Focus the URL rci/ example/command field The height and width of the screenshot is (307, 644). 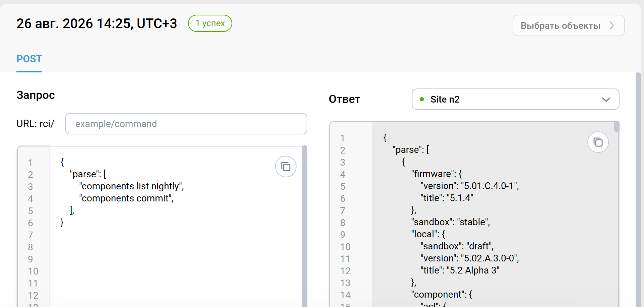(x=186, y=124)
